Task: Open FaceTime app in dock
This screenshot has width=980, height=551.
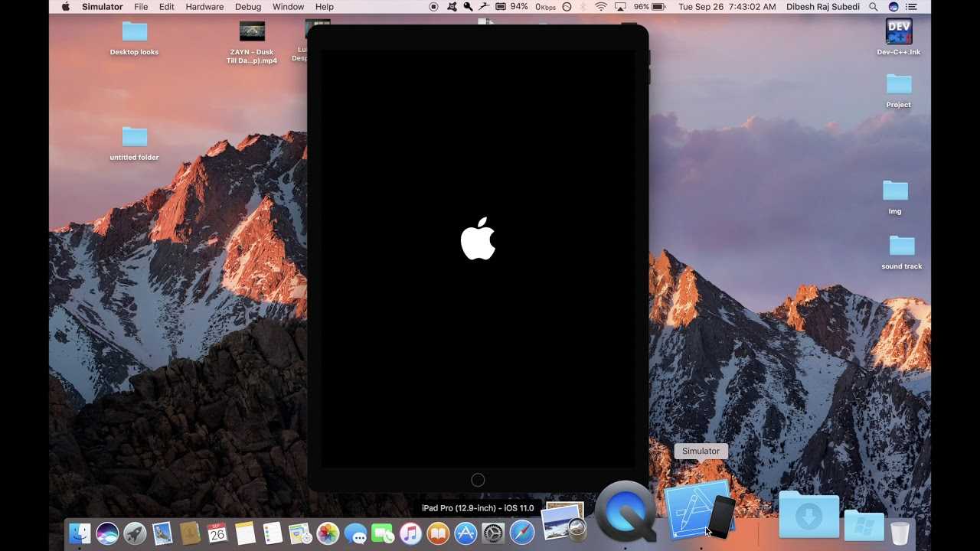Action: [x=383, y=533]
